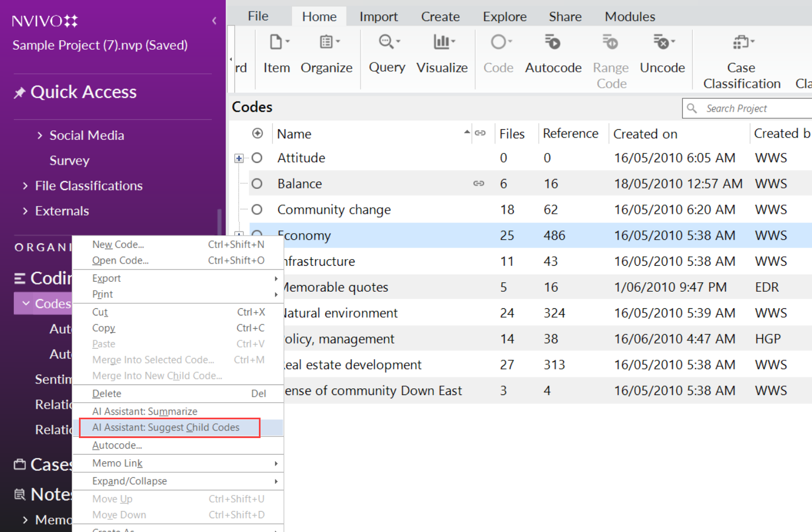Image resolution: width=812 pixels, height=532 pixels.
Task: Click the Quick Access pin icon
Action: [19, 93]
